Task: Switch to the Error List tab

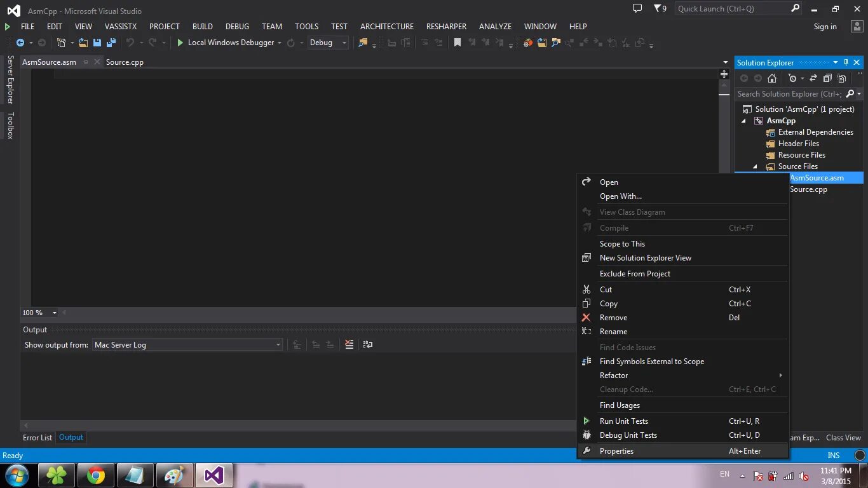Action: [37, 438]
